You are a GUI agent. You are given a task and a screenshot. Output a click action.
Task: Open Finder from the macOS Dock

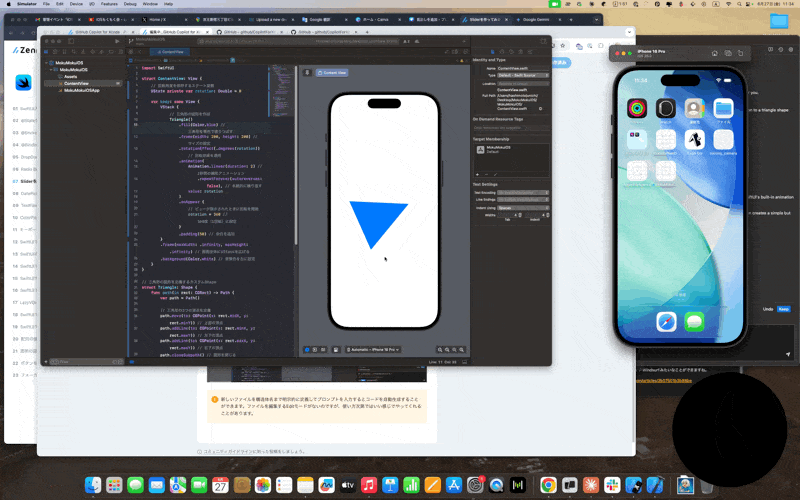[93, 485]
